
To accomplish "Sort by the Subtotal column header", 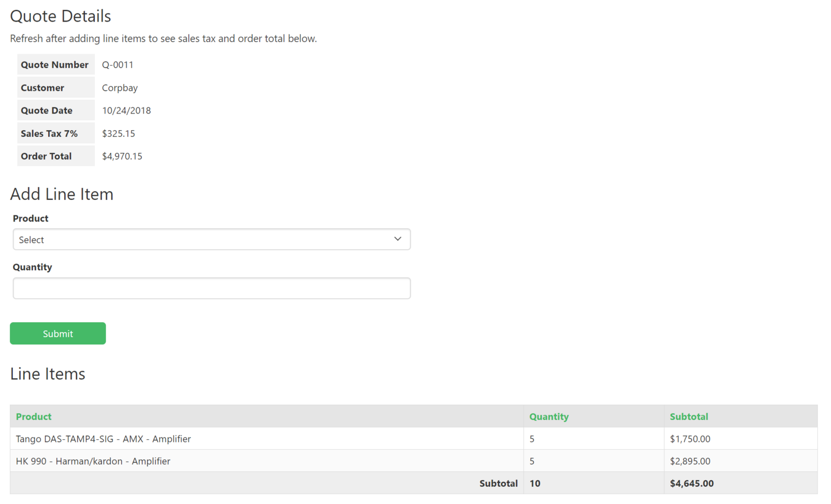I will pyautogui.click(x=689, y=416).
